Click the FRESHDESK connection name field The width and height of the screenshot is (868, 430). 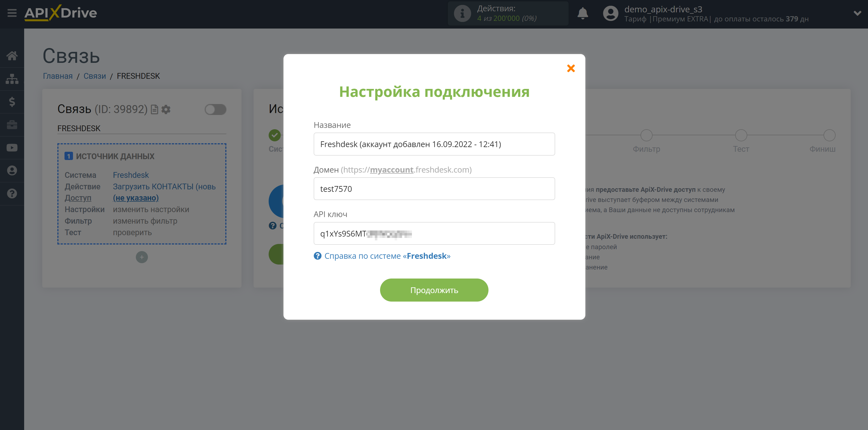click(142, 128)
